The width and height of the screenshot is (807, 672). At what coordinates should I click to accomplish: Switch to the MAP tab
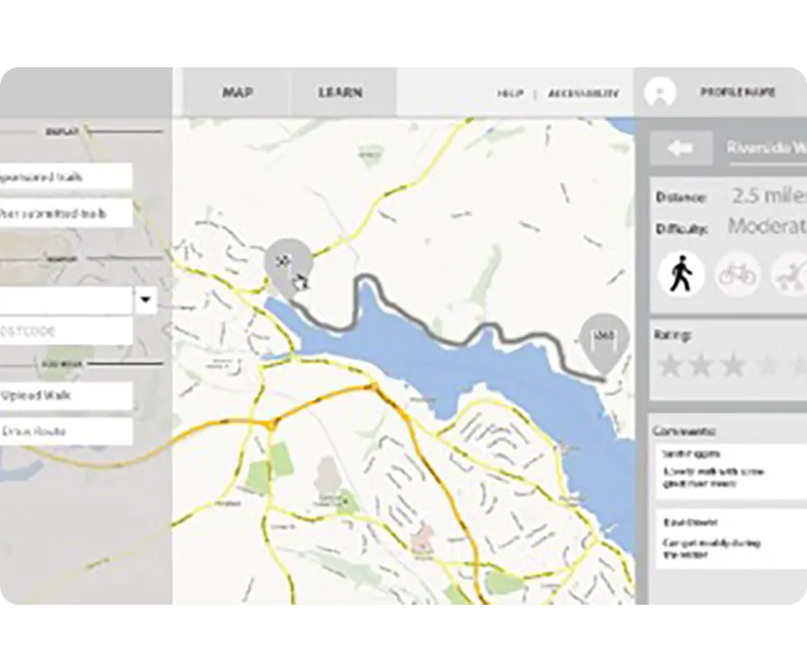pyautogui.click(x=238, y=92)
